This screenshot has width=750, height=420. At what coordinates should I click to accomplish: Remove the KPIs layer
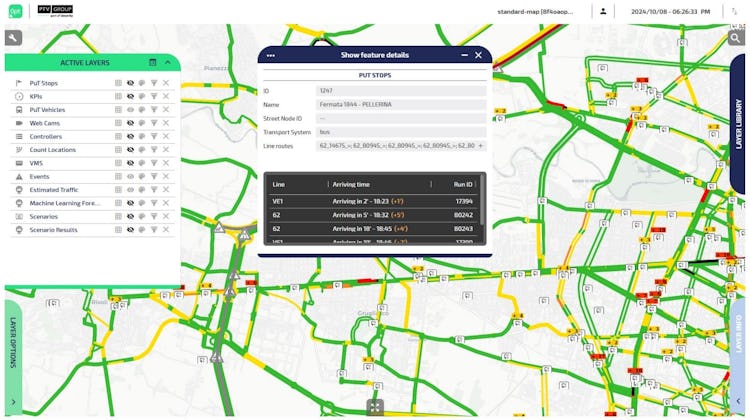[166, 96]
